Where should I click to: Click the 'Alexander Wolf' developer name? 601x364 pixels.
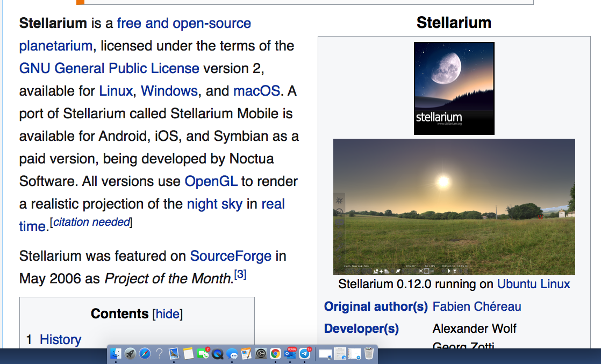tap(474, 329)
